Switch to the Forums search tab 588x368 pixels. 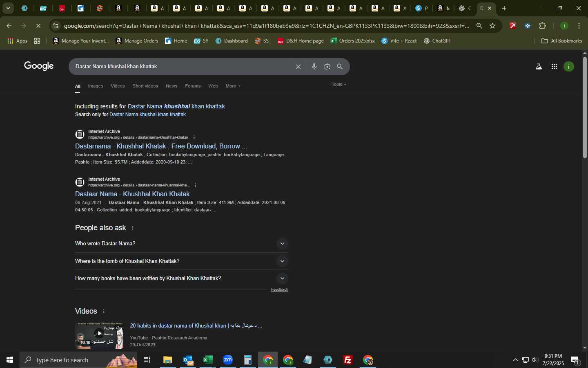(193, 86)
